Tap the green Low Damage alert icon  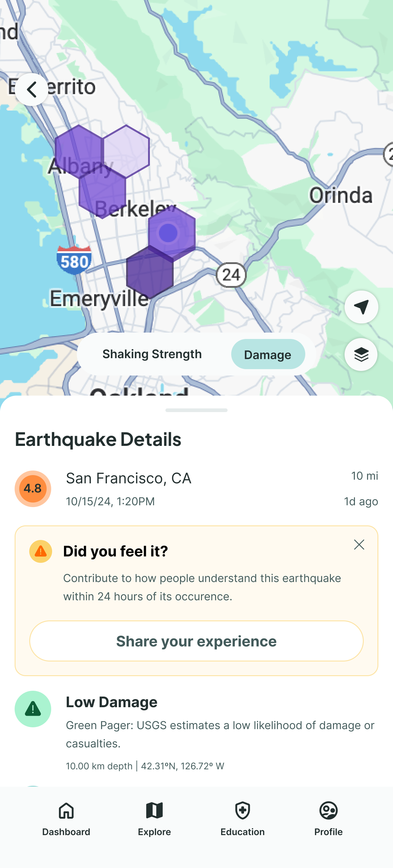(33, 709)
